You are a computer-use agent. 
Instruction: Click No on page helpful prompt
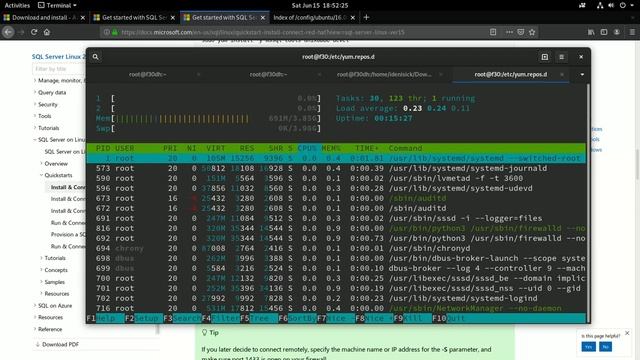click(605, 347)
